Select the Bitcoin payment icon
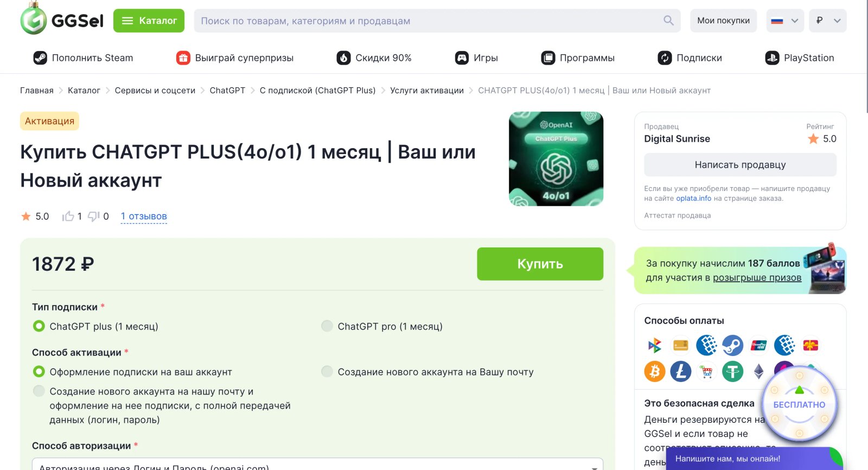This screenshot has width=868, height=470. (654, 371)
